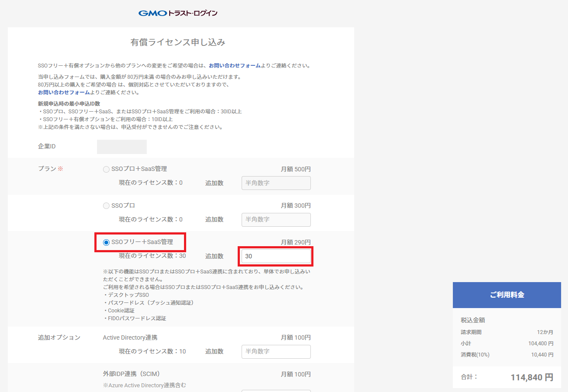Click the 合計： label

(469, 377)
